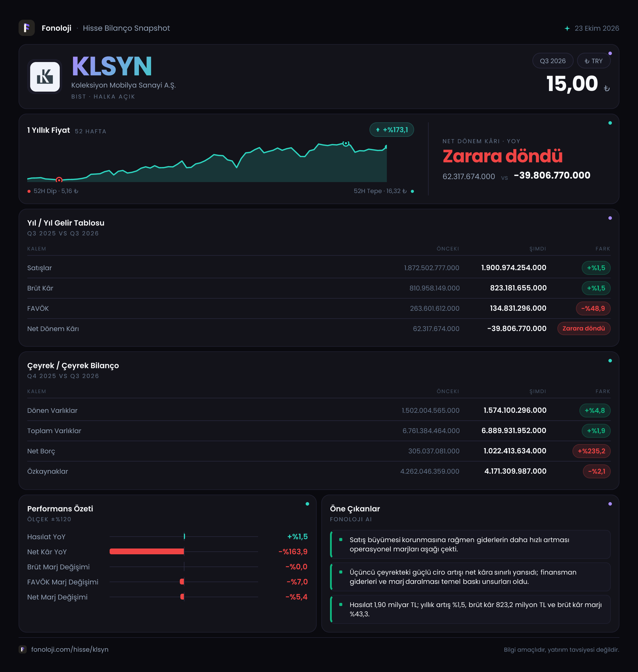The image size is (638, 672).
Task: Click the Net Borç current value 1.022.413.634.000
Action: click(x=515, y=451)
